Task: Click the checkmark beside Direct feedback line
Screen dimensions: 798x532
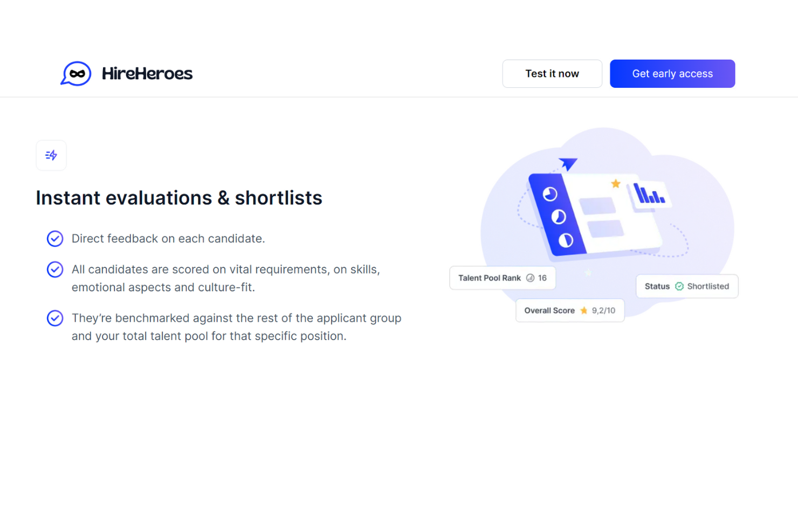Action: [x=55, y=238]
